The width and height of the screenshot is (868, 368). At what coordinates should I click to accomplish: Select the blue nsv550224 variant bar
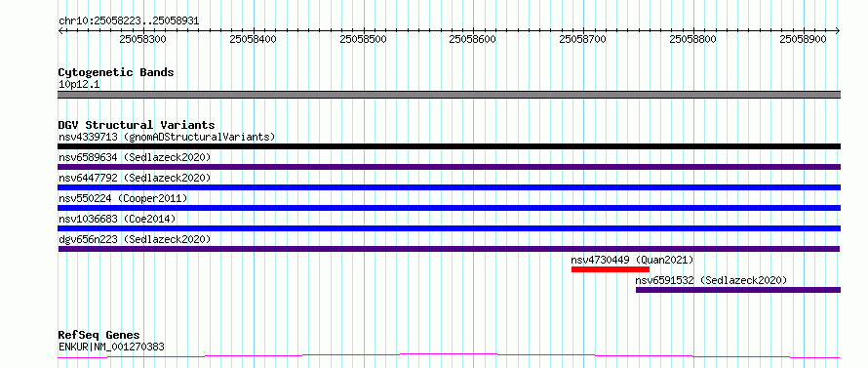[x=450, y=208]
